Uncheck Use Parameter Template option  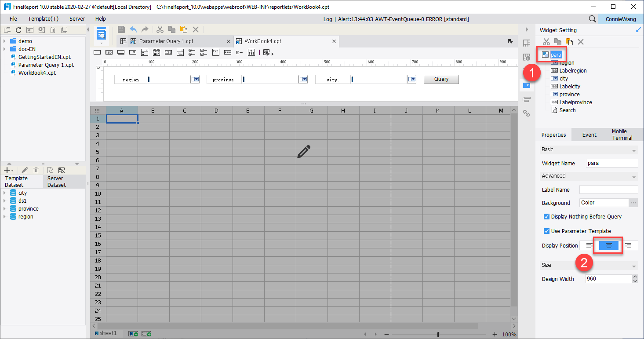[x=547, y=231]
